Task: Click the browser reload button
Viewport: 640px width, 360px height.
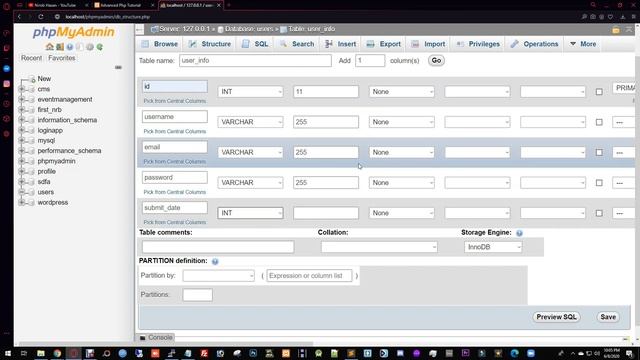Action: (41, 17)
